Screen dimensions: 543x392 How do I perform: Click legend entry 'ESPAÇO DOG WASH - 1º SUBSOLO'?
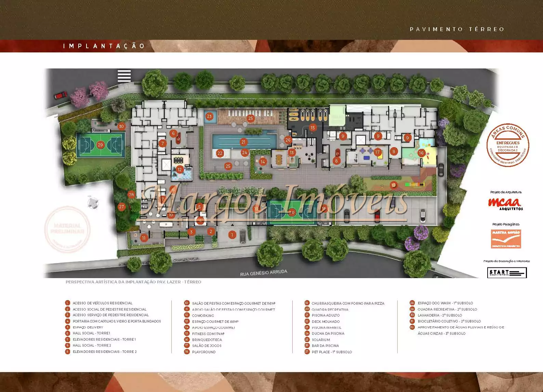click(445, 303)
